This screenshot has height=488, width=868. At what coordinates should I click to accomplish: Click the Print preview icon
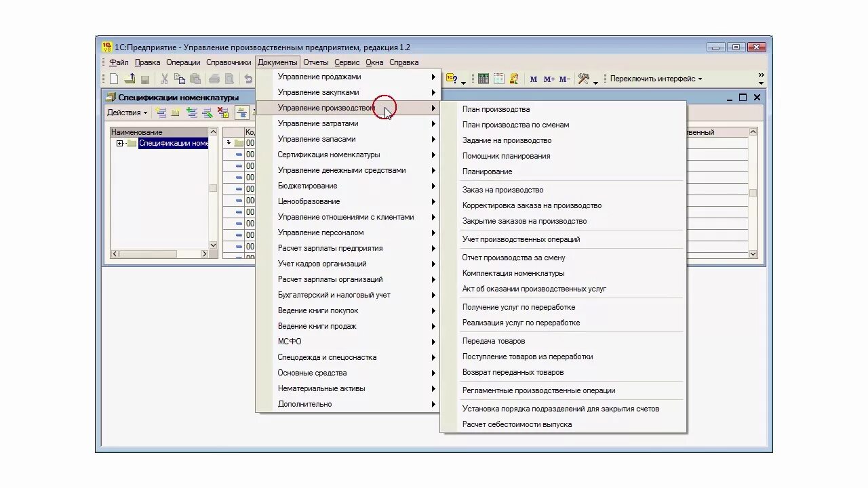230,79
